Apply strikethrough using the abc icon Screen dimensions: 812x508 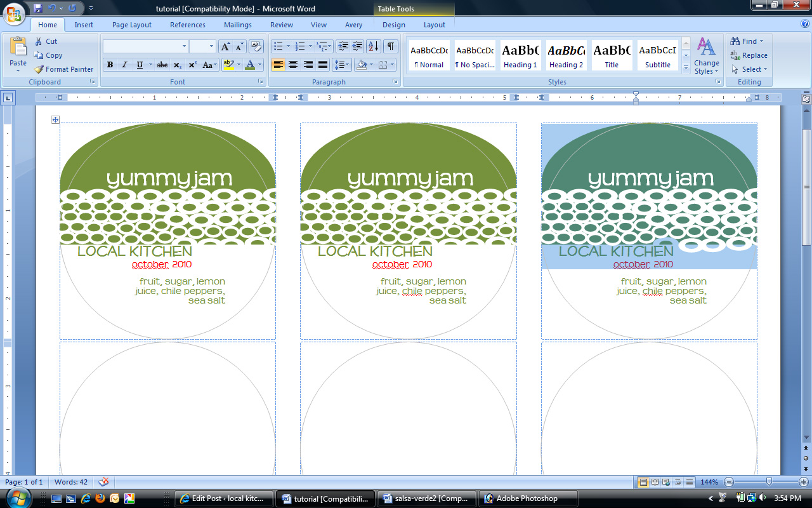click(162, 65)
